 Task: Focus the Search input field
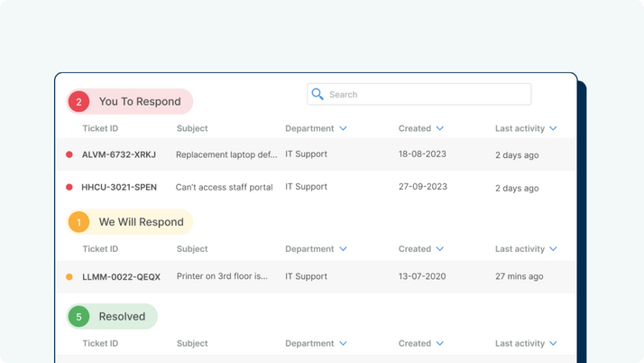pos(419,94)
